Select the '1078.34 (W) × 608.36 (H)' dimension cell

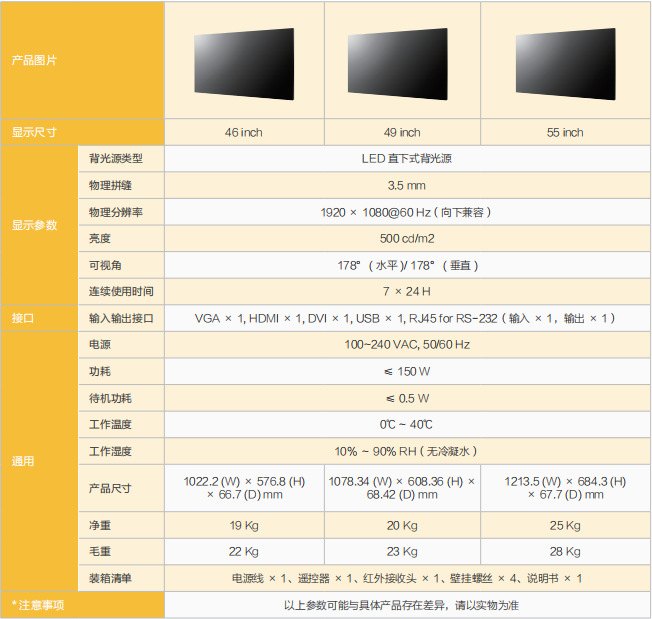402,488
